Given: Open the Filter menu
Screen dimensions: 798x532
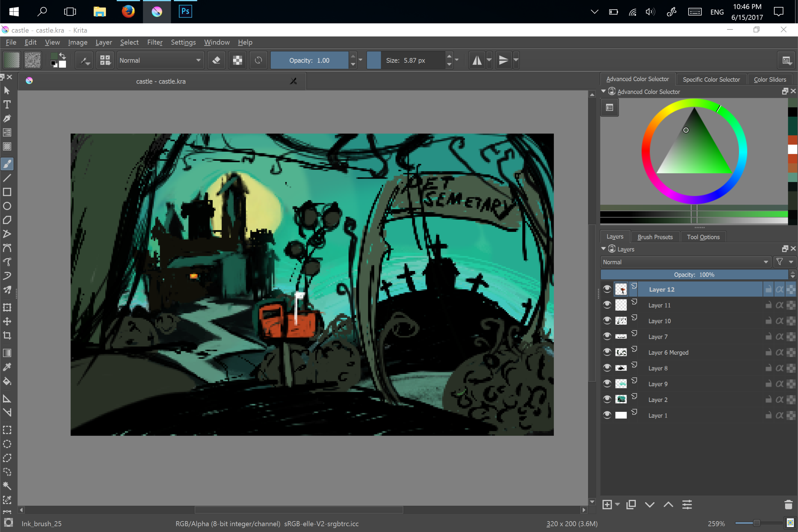Looking at the screenshot, I should pos(155,42).
